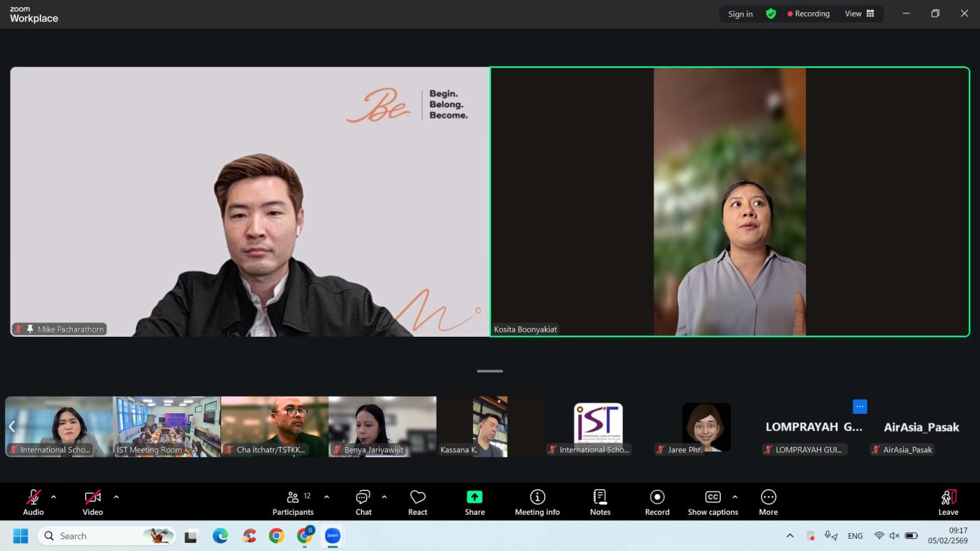Click the battery icon in the tray

coord(911,536)
